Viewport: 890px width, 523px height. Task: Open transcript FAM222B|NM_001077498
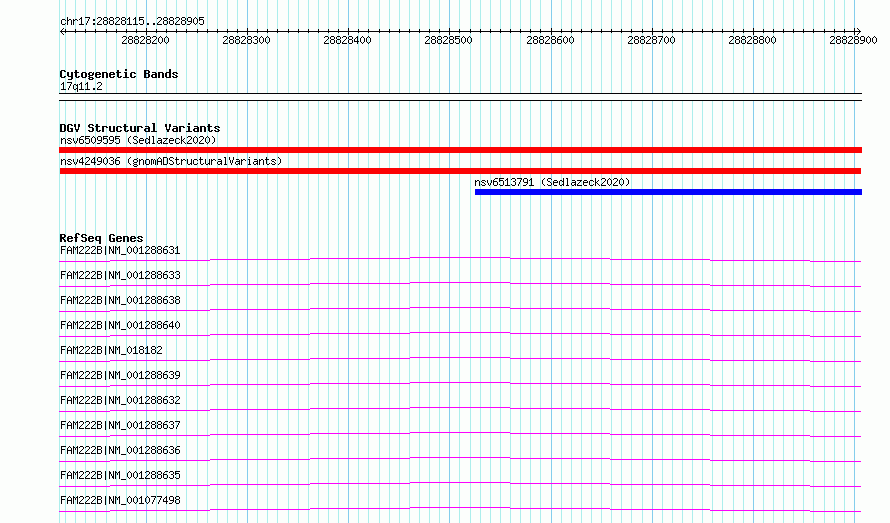(x=120, y=500)
